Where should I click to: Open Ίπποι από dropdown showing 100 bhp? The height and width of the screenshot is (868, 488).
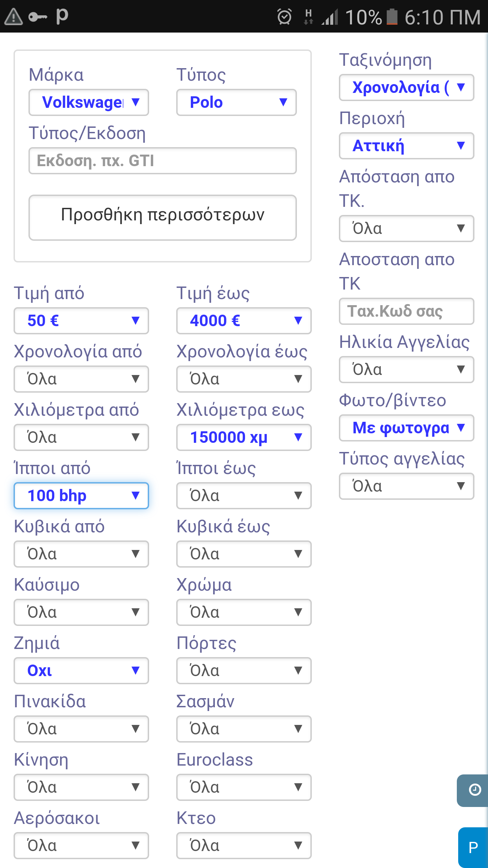pyautogui.click(x=81, y=496)
